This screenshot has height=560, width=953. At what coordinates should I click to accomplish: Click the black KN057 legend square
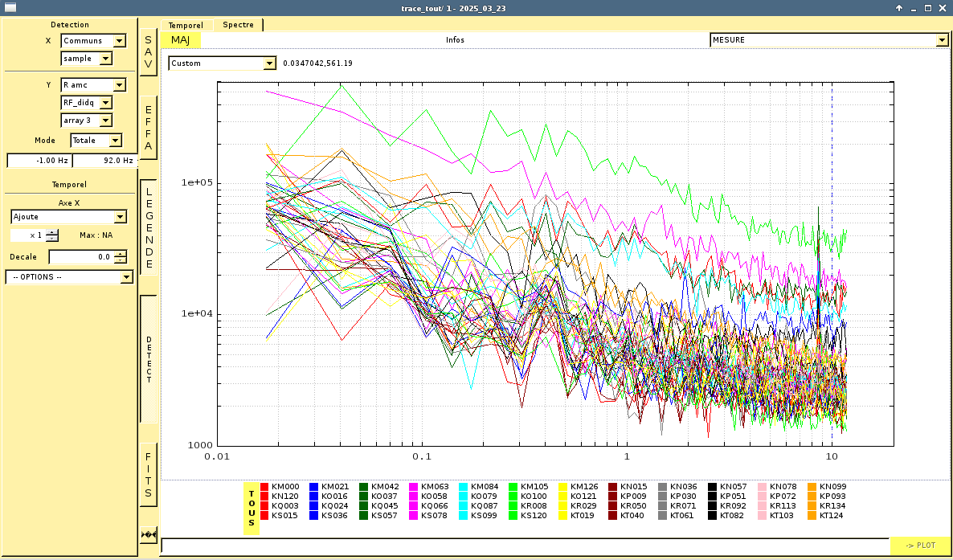click(x=713, y=487)
